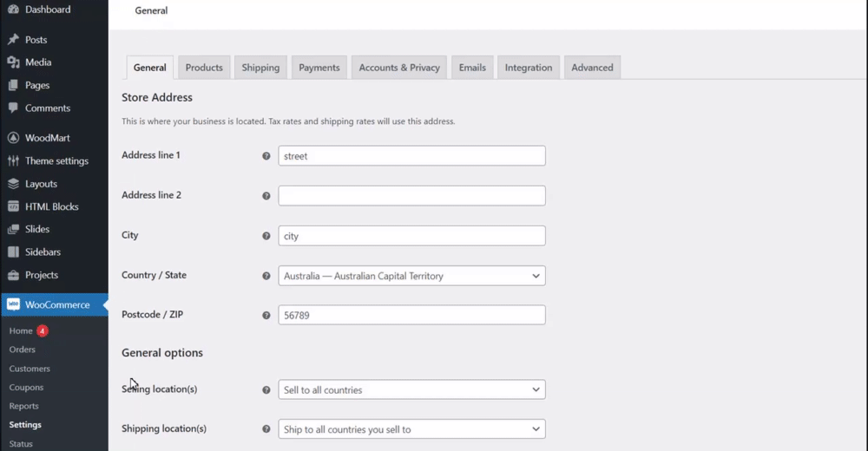Screen dimensions: 868x451
Task: Click the Comments speech bubble icon
Action: [13, 108]
